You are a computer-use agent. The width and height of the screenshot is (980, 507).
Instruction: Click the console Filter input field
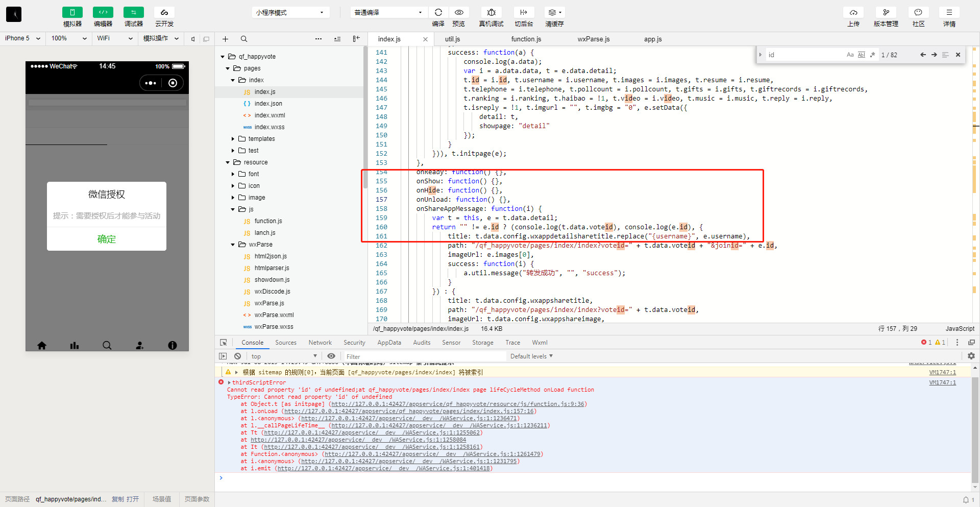click(x=424, y=356)
